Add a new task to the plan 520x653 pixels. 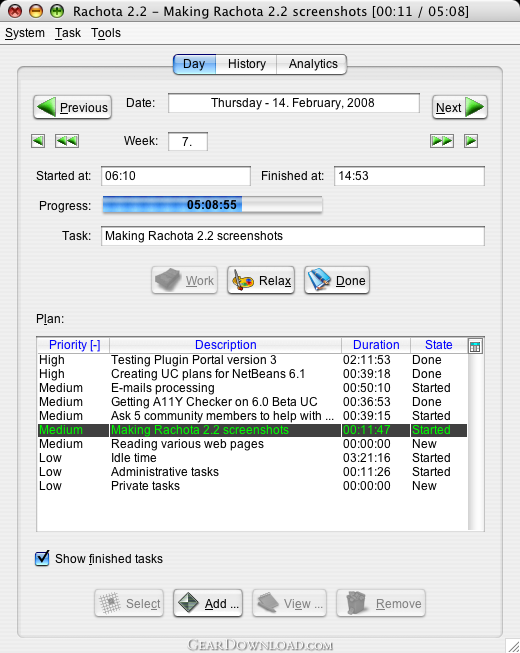click(x=208, y=603)
